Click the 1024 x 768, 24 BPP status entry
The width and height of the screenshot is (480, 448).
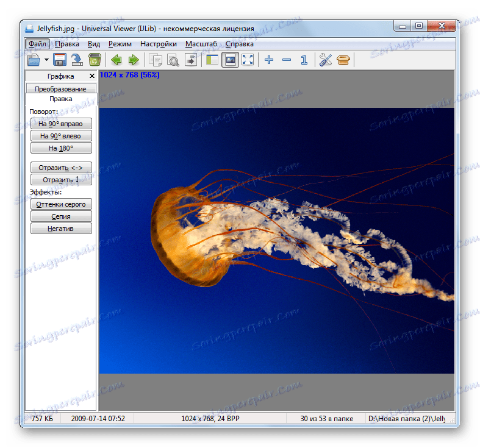(210, 418)
